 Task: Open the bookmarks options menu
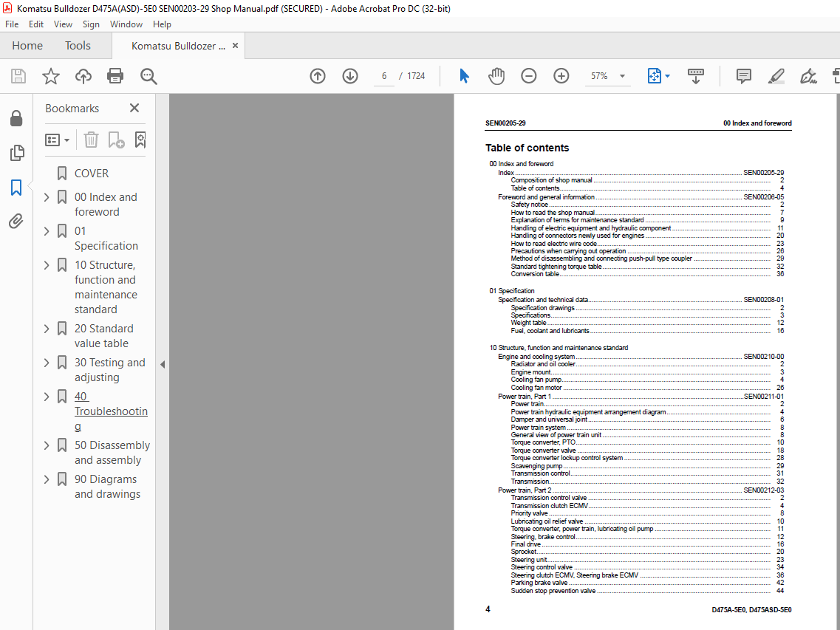(57, 140)
